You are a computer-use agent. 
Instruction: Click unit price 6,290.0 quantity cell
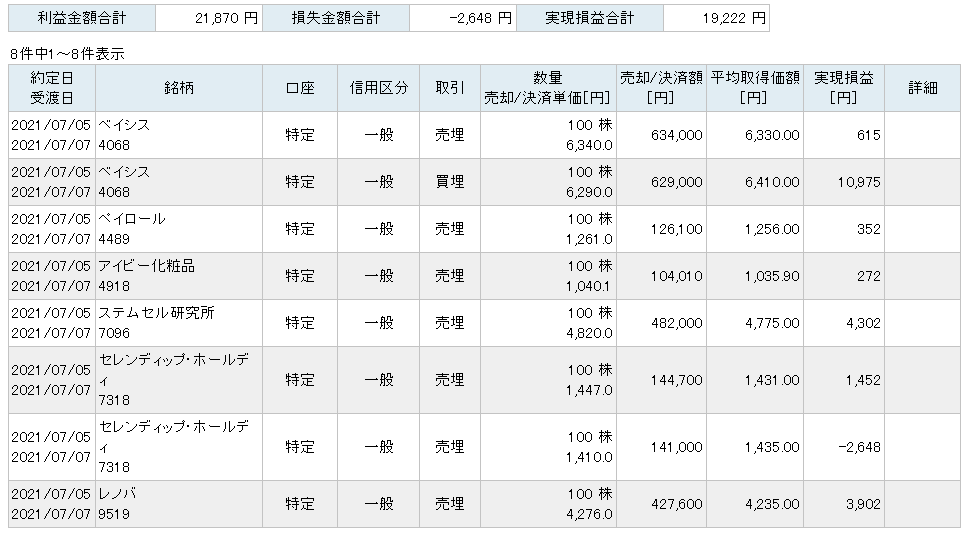[548, 182]
